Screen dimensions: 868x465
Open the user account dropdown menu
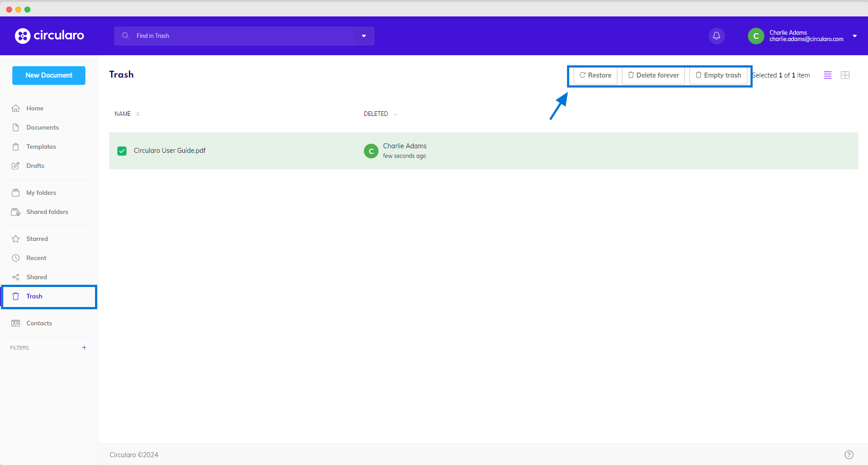point(854,36)
